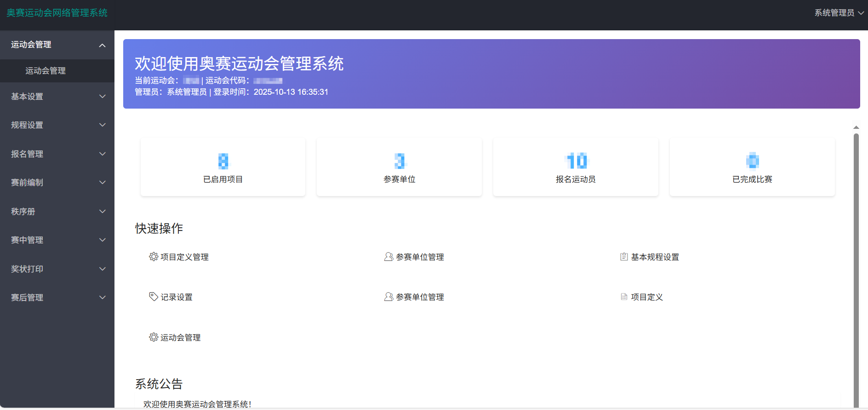The width and height of the screenshot is (868, 410).
Task: Open the 奖状打印 sidebar menu
Action: (57, 269)
